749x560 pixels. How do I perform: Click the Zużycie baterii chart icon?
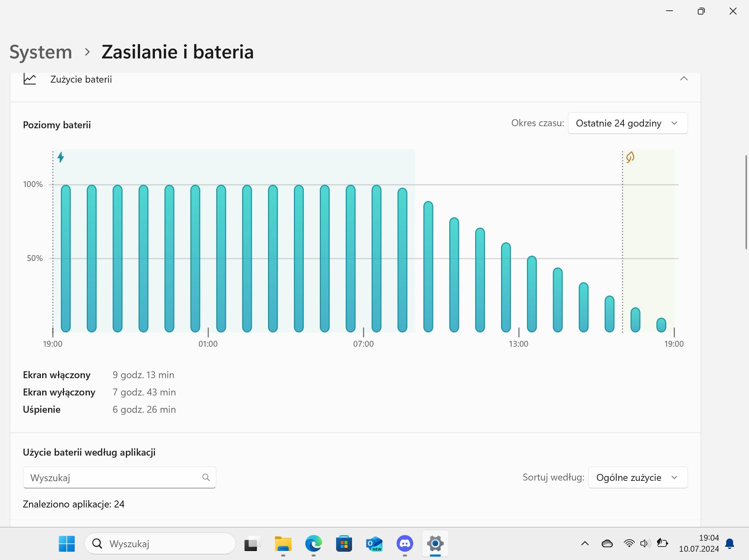[x=30, y=79]
